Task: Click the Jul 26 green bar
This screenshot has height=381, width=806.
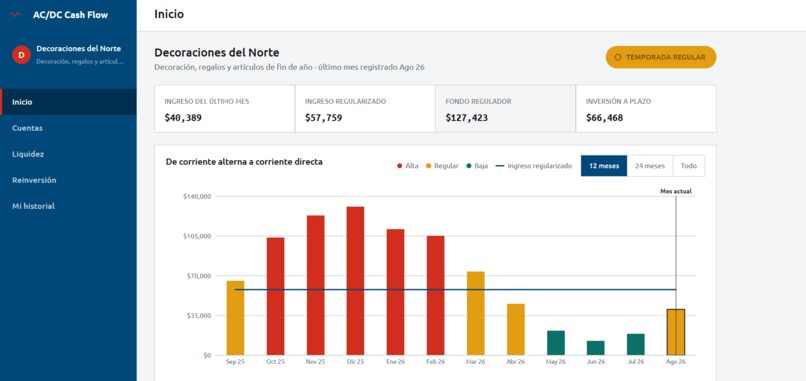Action: point(636,344)
